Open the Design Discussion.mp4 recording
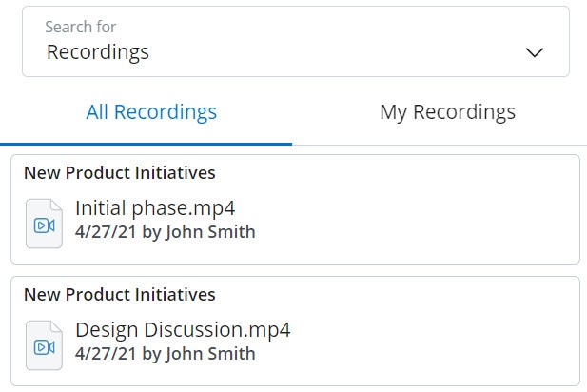Viewport: 587px width, 392px height. pos(183,330)
